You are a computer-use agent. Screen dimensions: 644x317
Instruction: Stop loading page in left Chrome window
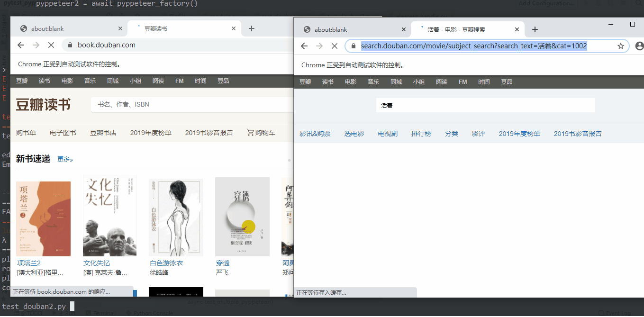[x=51, y=45]
